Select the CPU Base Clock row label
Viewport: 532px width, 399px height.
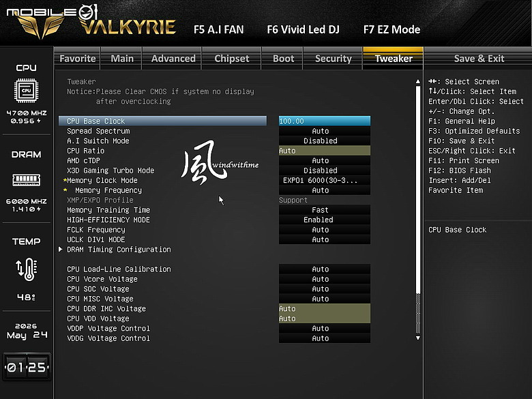point(96,121)
